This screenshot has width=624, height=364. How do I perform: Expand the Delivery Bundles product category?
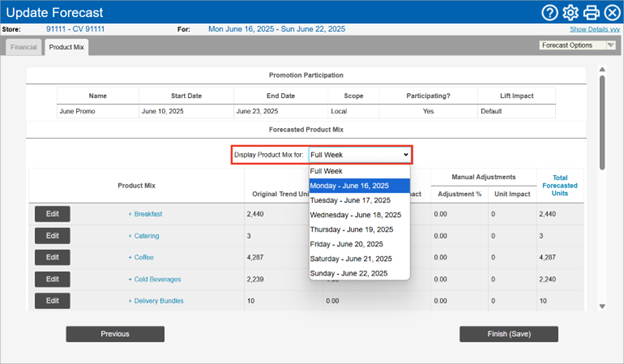click(x=156, y=301)
